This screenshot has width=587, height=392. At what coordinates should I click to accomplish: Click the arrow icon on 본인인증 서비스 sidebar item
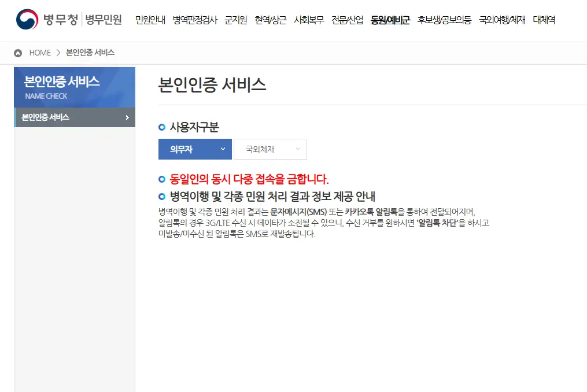pyautogui.click(x=128, y=117)
